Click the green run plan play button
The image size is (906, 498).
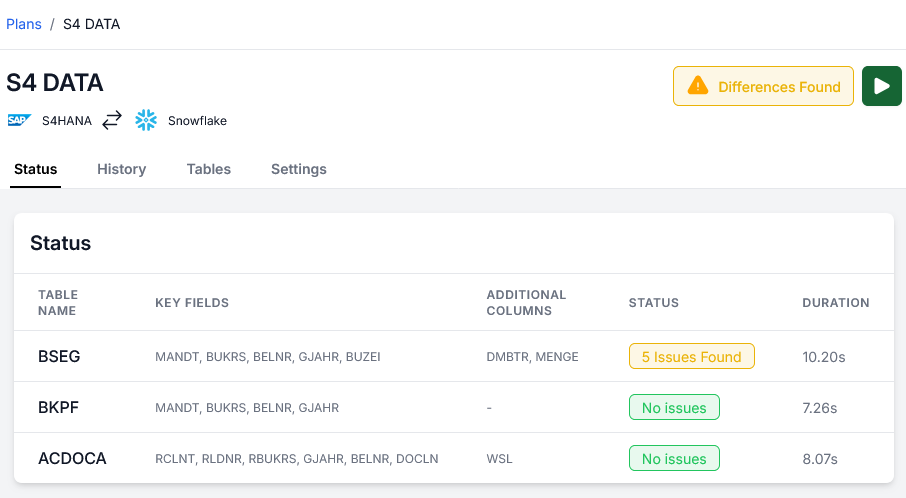click(881, 87)
